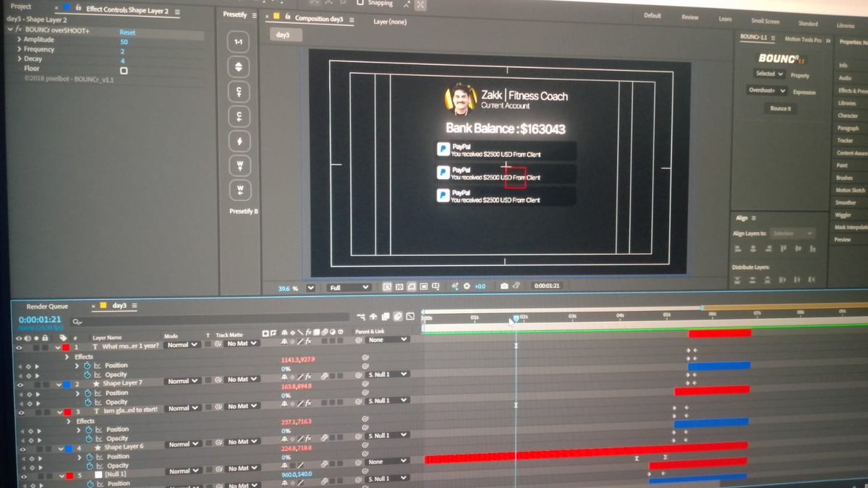868x488 pixels.
Task: Click graph icon beside Position of Shape Layer 6
Action: [x=98, y=457]
